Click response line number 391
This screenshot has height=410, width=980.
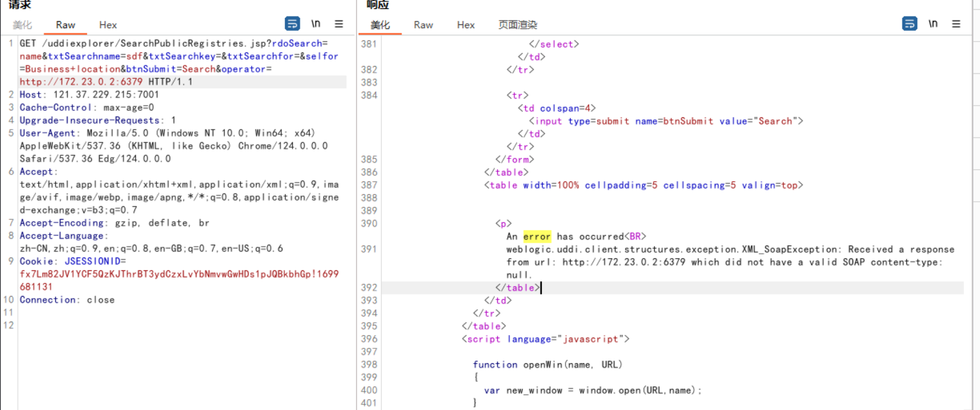pyautogui.click(x=369, y=249)
